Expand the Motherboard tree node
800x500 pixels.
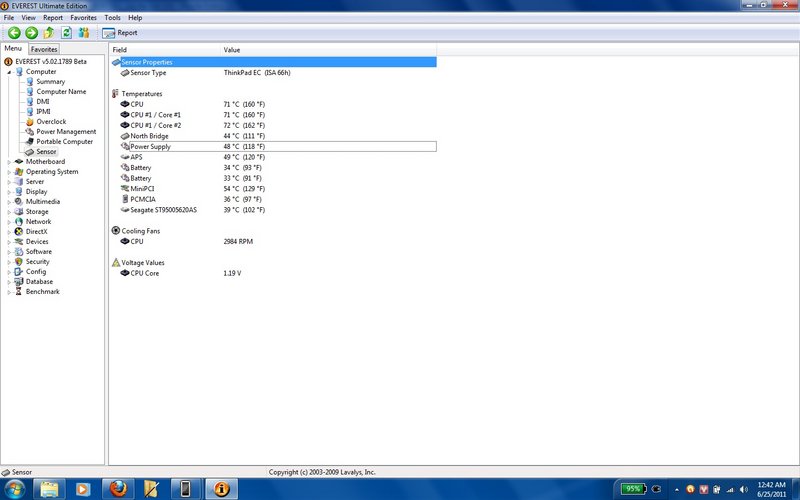[9, 162]
